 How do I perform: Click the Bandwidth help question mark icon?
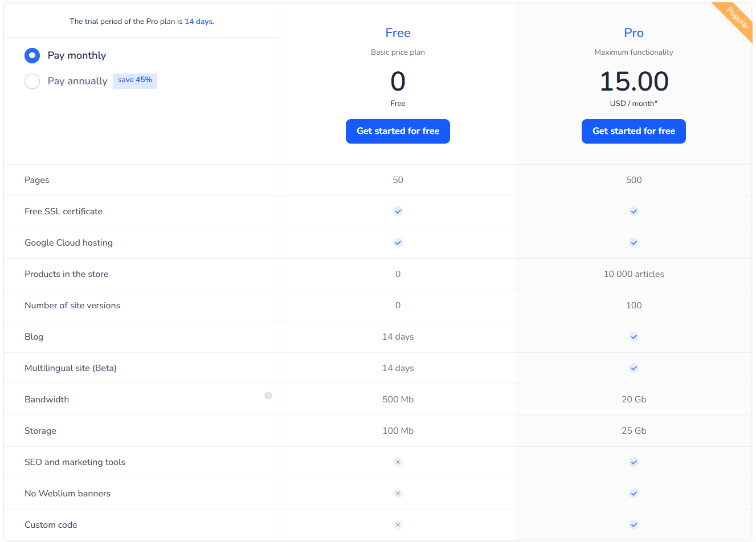pyautogui.click(x=268, y=396)
